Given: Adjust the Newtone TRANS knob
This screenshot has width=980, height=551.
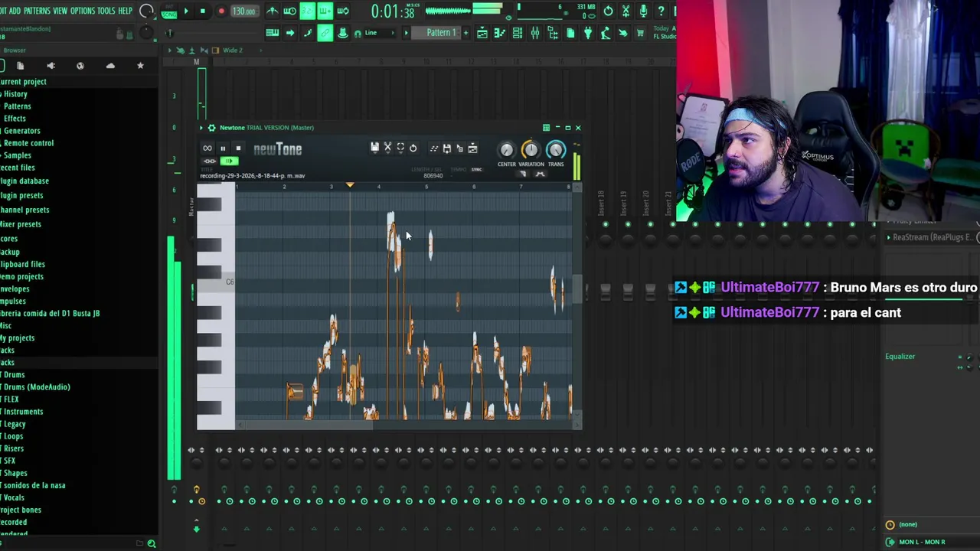Looking at the screenshot, I should click(555, 149).
